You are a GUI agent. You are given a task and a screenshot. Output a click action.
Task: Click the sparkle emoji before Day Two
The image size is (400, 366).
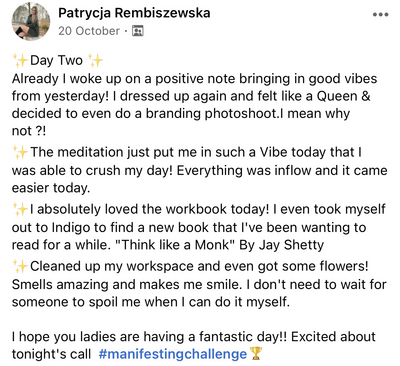click(x=20, y=61)
